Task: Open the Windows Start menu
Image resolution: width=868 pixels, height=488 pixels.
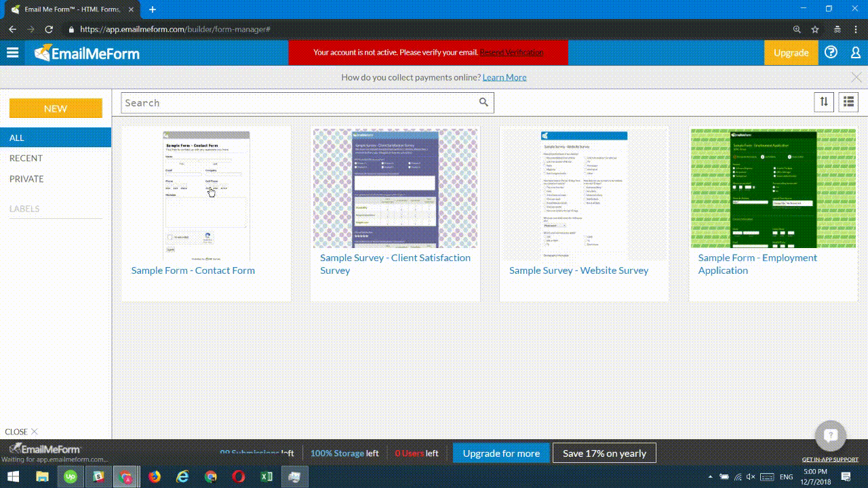Action: (x=13, y=476)
